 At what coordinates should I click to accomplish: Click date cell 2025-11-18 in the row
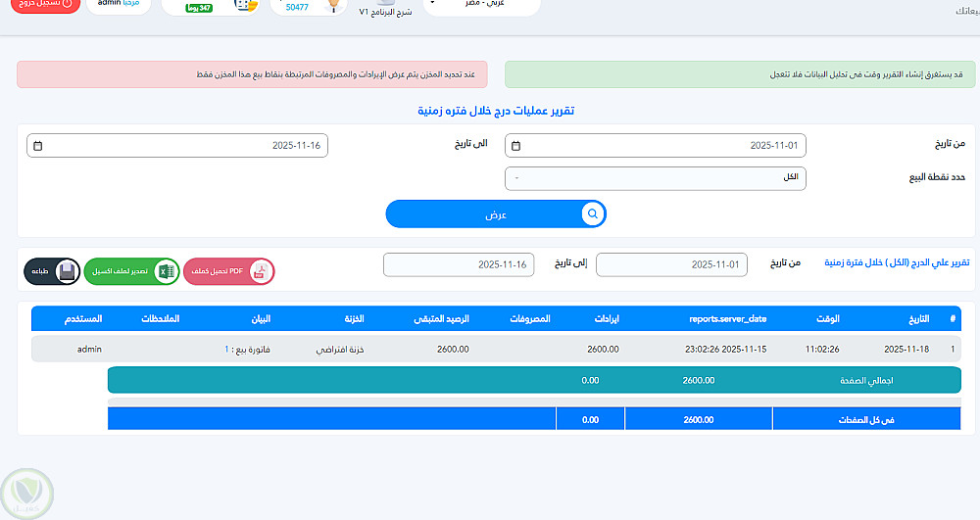click(906, 350)
